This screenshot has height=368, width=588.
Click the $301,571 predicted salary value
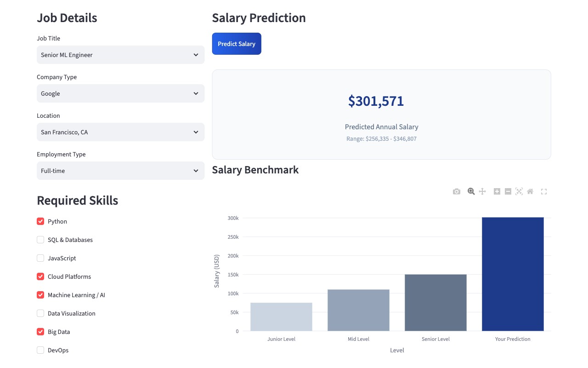[x=376, y=101]
